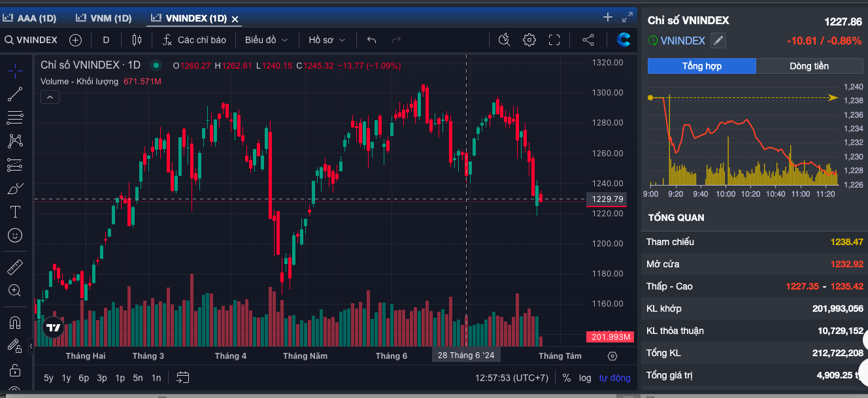Open time axis settings gear
Screen dimensions: 868x398
[612, 356]
